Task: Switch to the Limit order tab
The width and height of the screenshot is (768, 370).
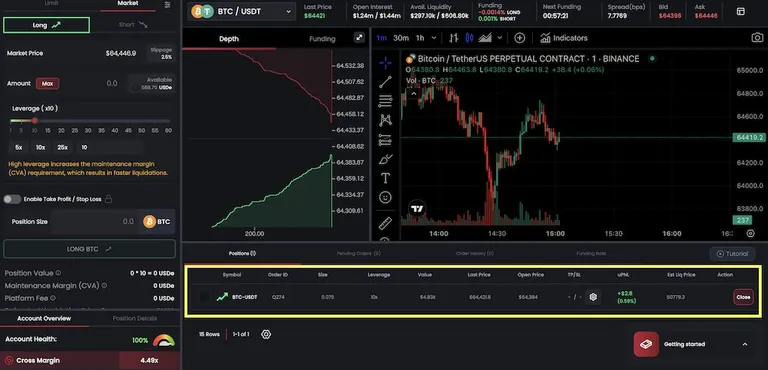Action: coord(51,3)
